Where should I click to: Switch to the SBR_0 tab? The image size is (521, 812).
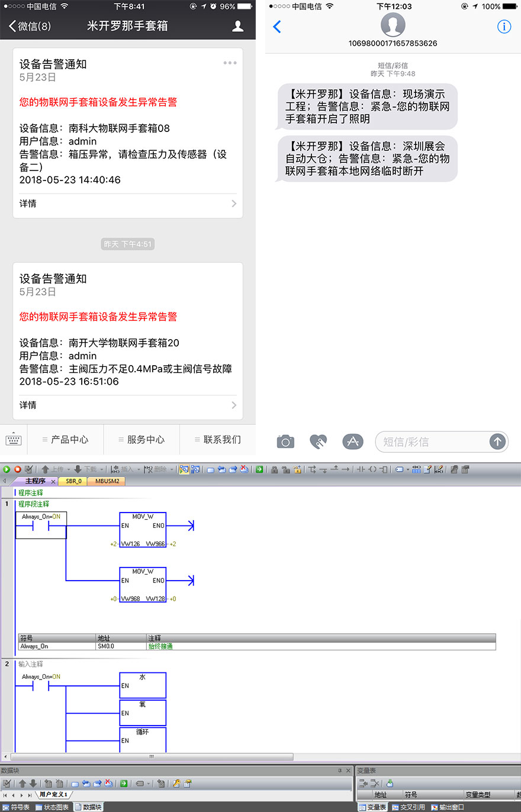click(x=73, y=481)
